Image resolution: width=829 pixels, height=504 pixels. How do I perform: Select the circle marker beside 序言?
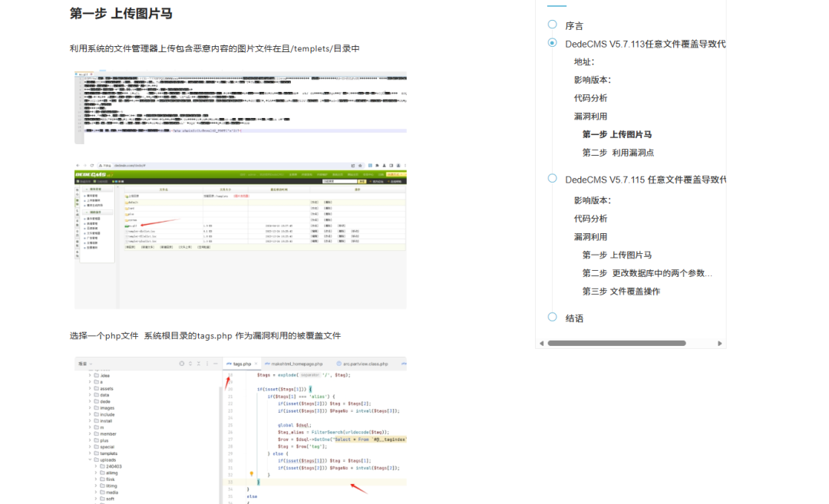[552, 25]
